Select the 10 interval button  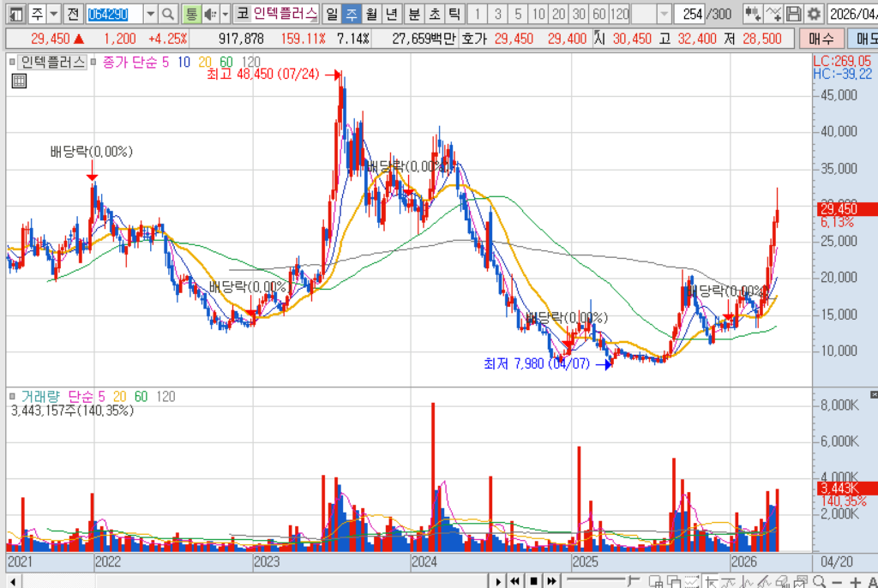[x=538, y=14]
